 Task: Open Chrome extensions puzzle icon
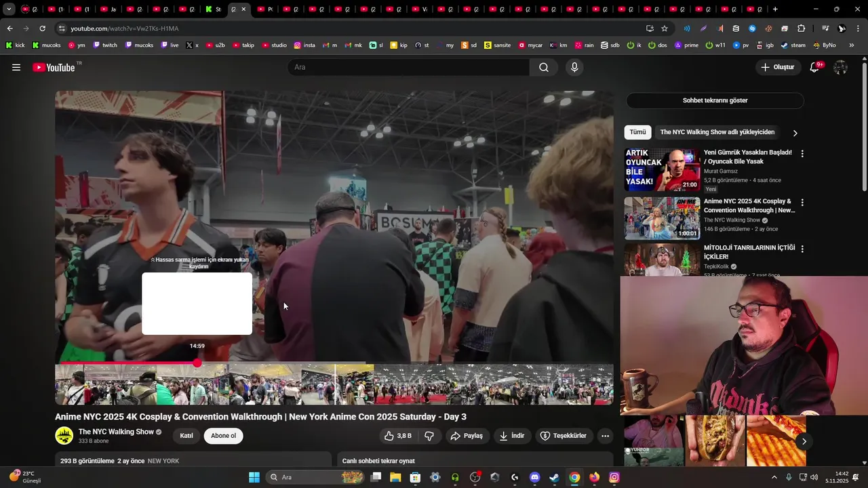[x=801, y=28]
